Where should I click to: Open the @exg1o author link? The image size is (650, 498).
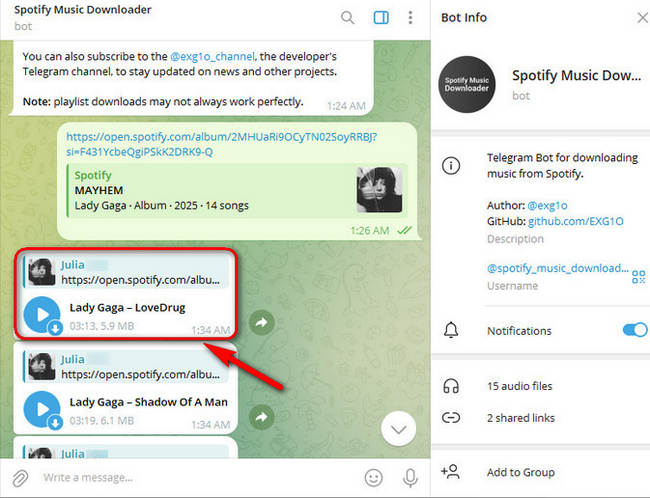(547, 205)
